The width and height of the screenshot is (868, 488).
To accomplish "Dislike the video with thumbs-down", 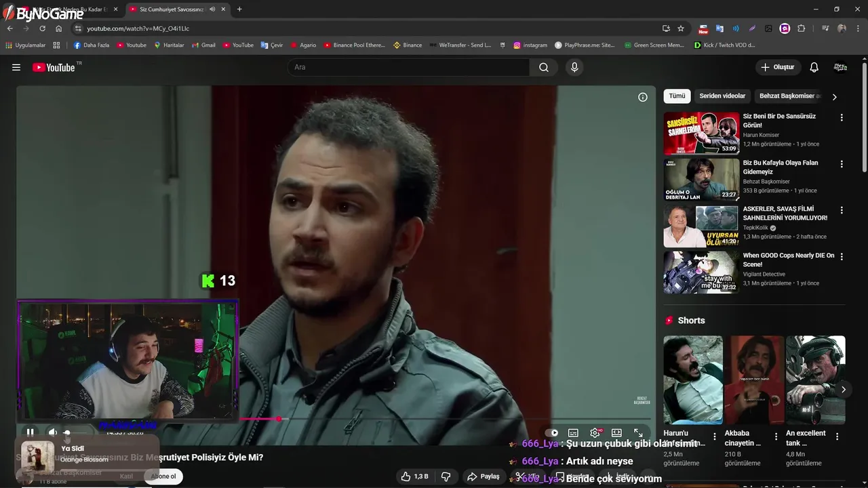I will tap(446, 476).
